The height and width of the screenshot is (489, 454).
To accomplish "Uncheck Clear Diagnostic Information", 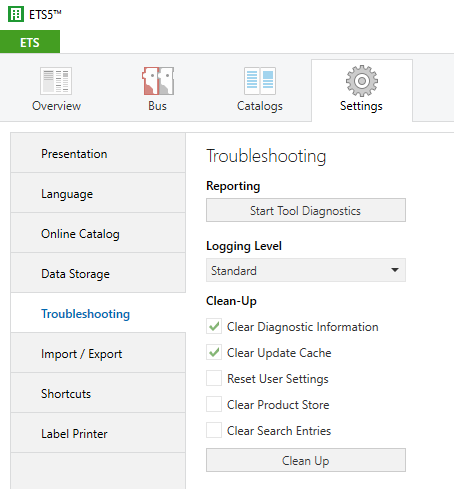I will tap(214, 326).
